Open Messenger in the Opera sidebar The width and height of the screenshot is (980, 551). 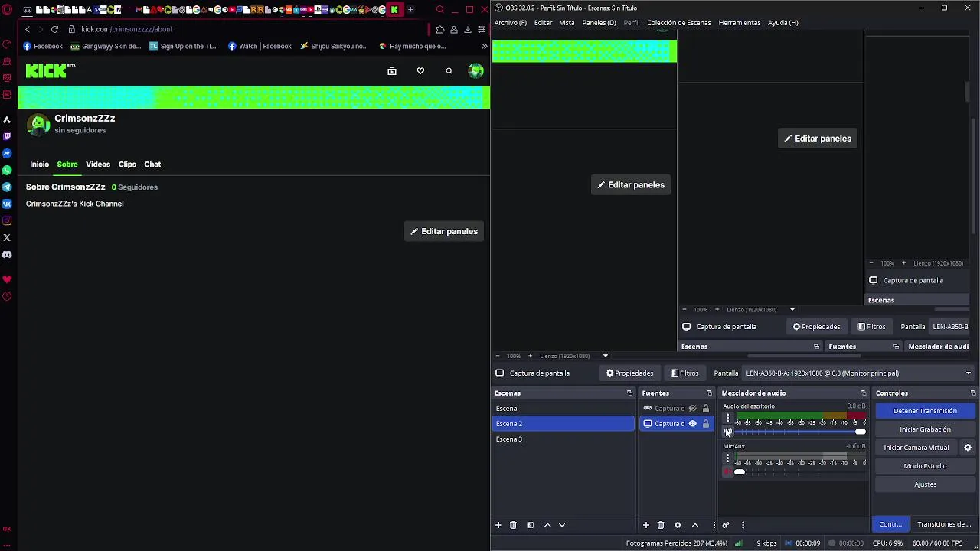(x=7, y=153)
